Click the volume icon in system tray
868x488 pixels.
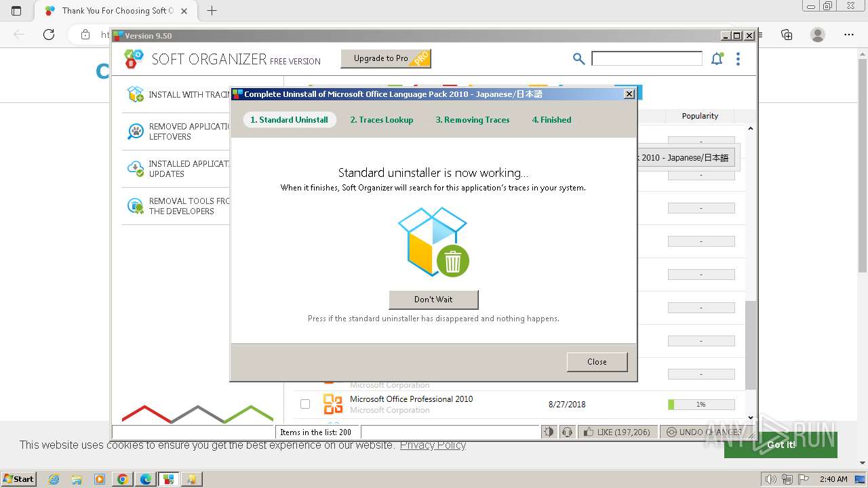point(770,479)
